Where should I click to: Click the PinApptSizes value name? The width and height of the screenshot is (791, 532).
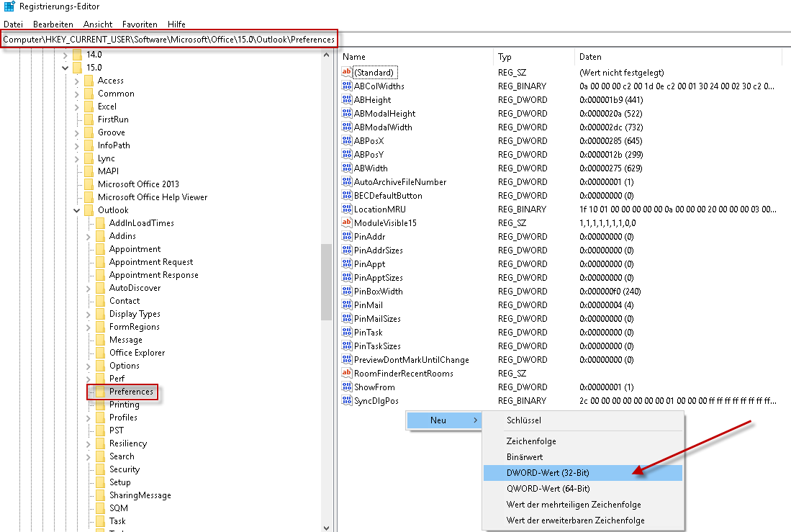point(379,278)
